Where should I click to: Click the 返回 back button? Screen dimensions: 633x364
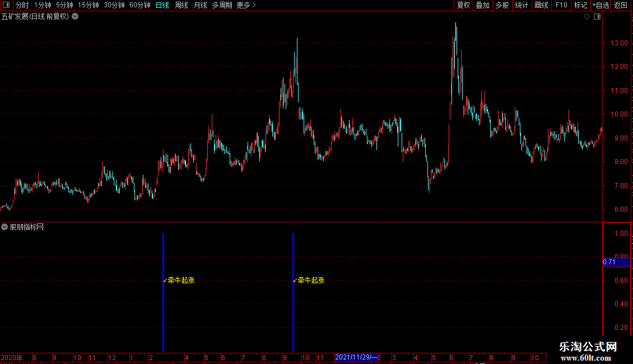[x=621, y=5]
